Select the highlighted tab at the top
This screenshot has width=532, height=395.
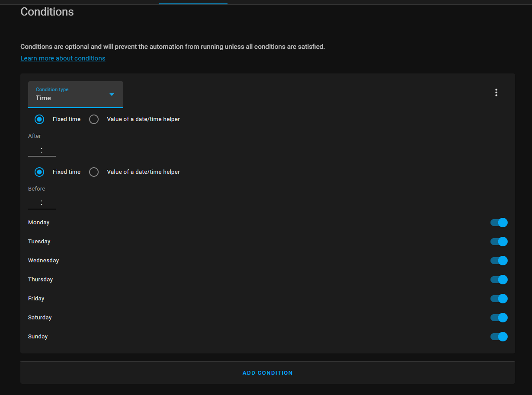click(x=193, y=2)
